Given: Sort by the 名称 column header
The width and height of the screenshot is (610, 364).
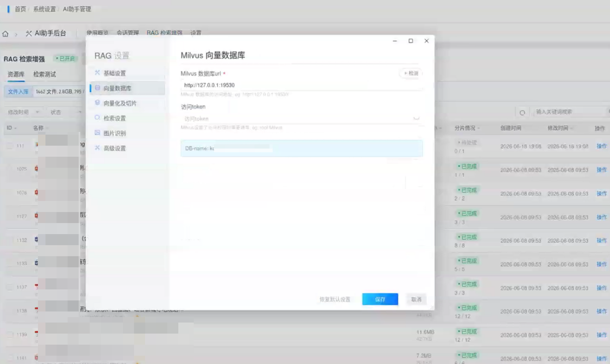Looking at the screenshot, I should (x=41, y=128).
